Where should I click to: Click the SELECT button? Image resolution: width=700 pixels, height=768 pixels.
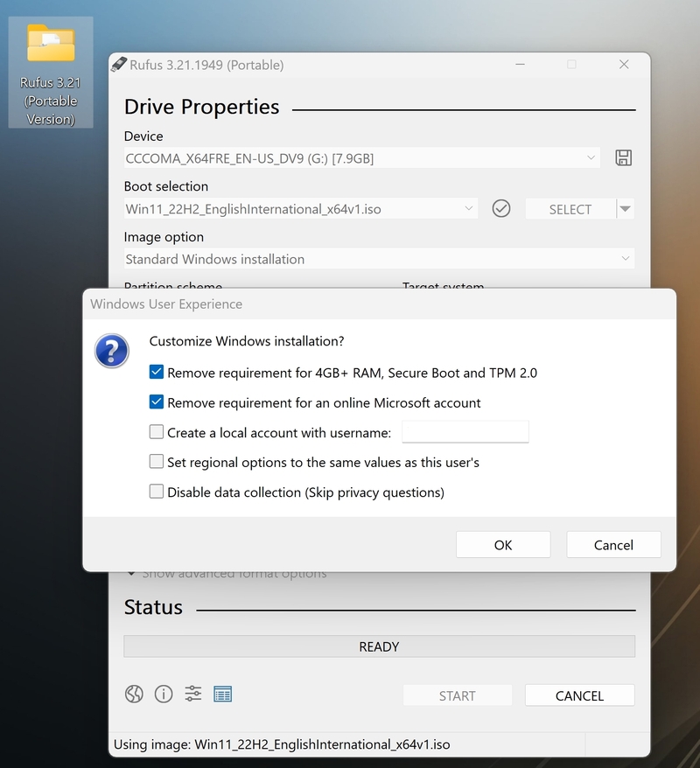pyautogui.click(x=570, y=209)
